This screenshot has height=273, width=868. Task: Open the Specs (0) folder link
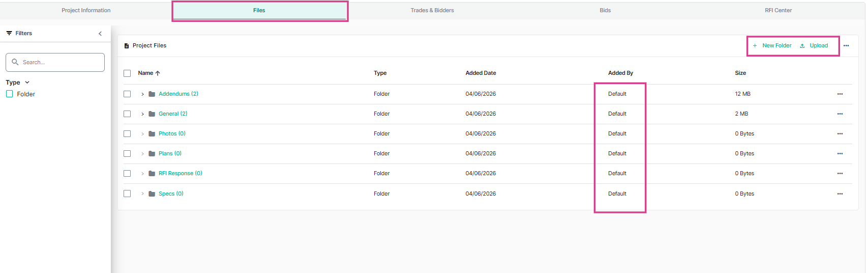171,194
